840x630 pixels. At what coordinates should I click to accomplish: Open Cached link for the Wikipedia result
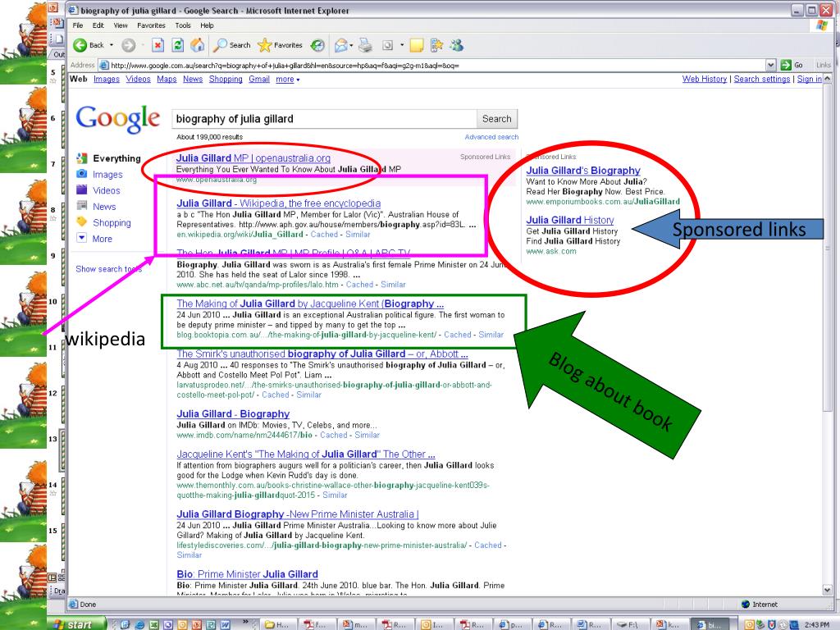click(x=324, y=235)
